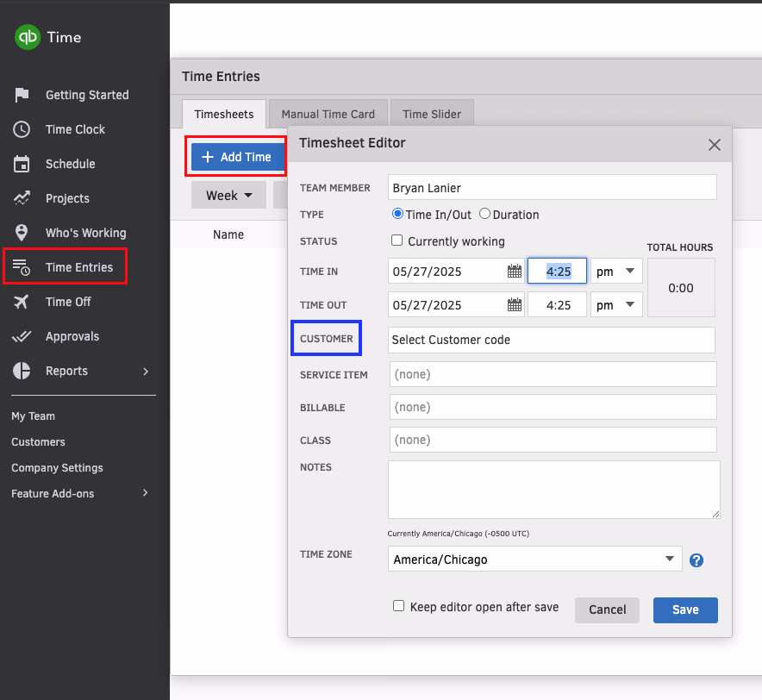Click the Projects chart icon
Viewport: 762px width, 700px height.
coord(22,198)
